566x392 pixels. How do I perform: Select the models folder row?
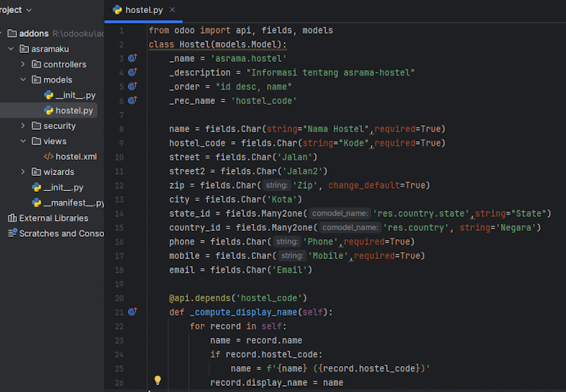tap(52, 79)
